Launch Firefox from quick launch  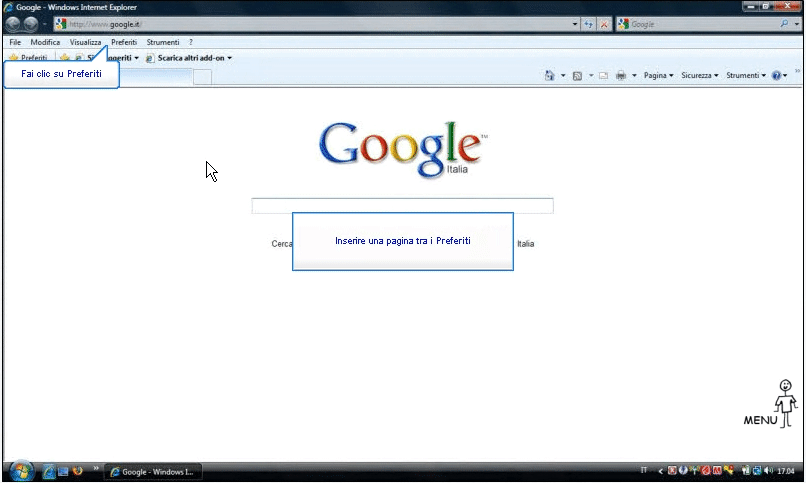78,471
